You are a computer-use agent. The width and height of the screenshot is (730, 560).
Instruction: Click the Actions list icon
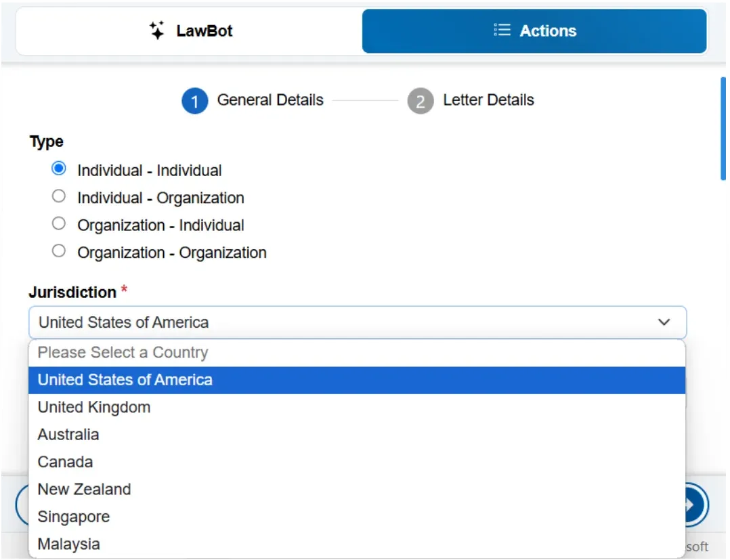click(502, 30)
